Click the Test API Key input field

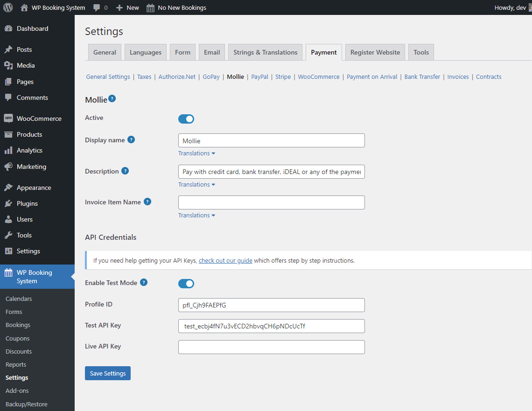pos(272,326)
